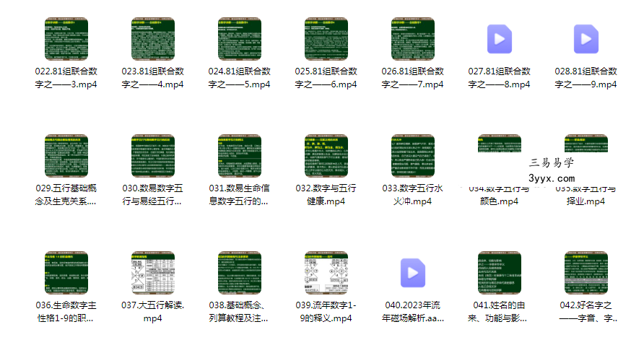Open thumbnail of 042.好名字之——字音、字
The image size is (644, 340).
[586, 273]
